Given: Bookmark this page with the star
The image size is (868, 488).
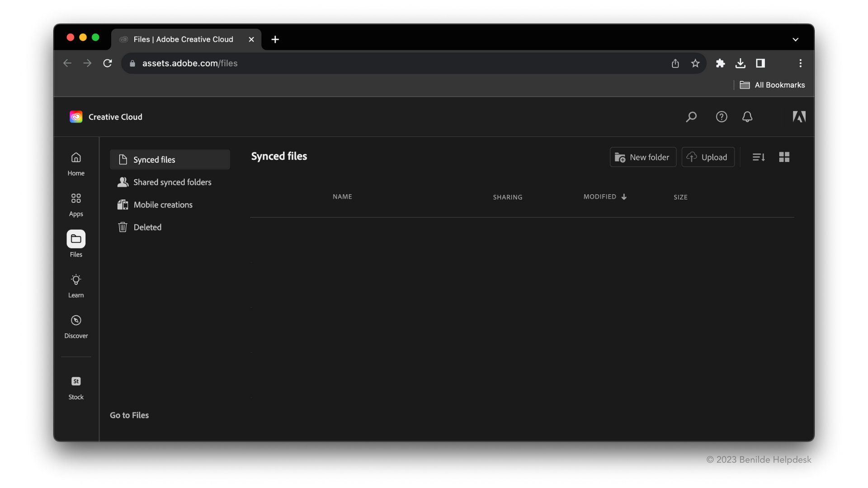Looking at the screenshot, I should [695, 63].
